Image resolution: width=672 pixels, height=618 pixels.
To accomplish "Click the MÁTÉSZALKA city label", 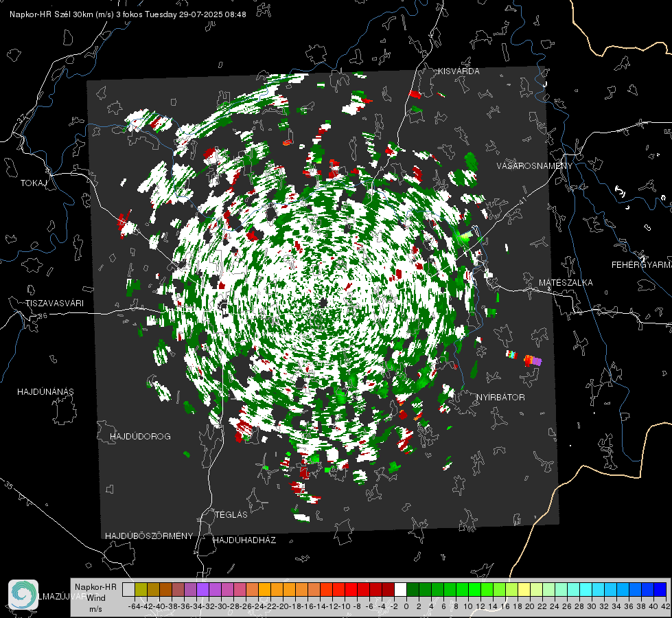I will pyautogui.click(x=566, y=282).
